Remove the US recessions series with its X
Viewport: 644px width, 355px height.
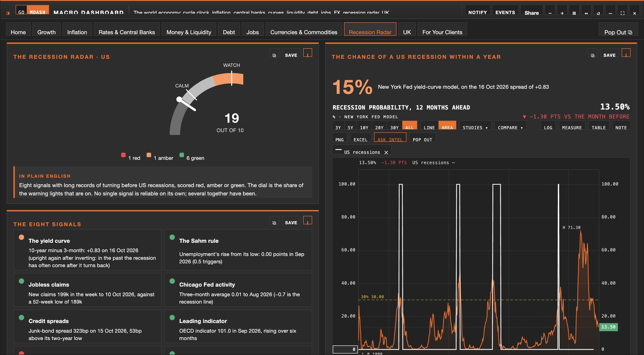point(386,152)
